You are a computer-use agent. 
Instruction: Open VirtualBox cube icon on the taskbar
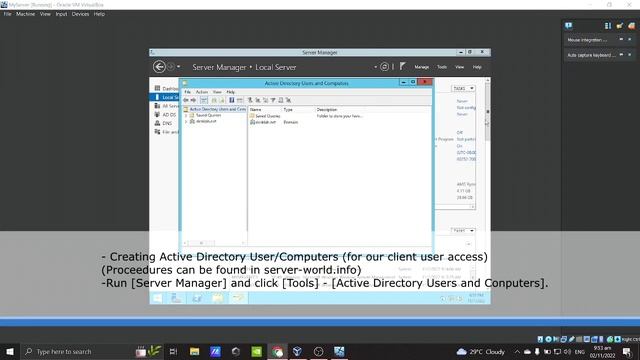298,351
